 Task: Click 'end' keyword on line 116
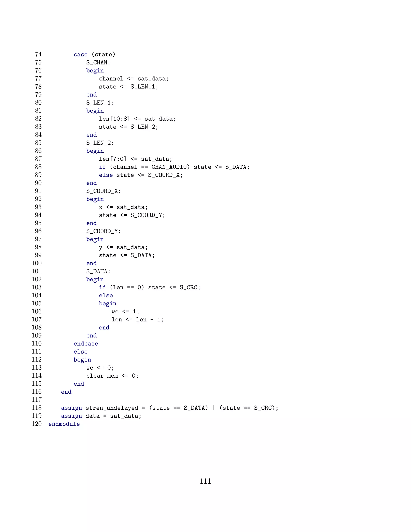click(66, 392)
